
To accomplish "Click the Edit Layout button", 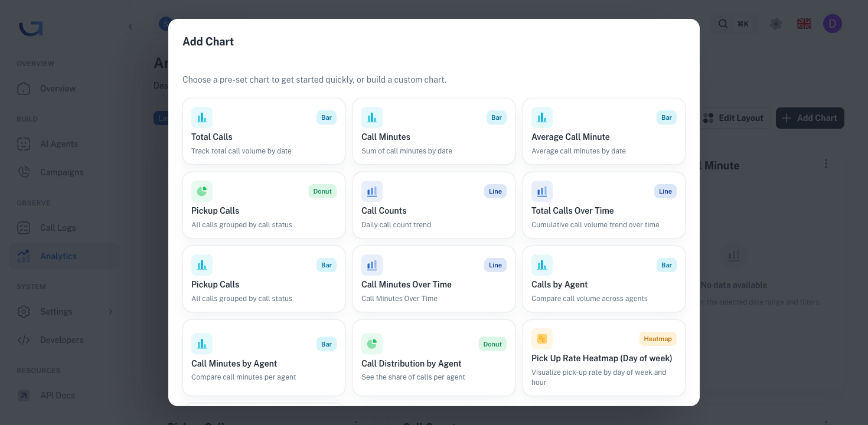I will coord(733,118).
